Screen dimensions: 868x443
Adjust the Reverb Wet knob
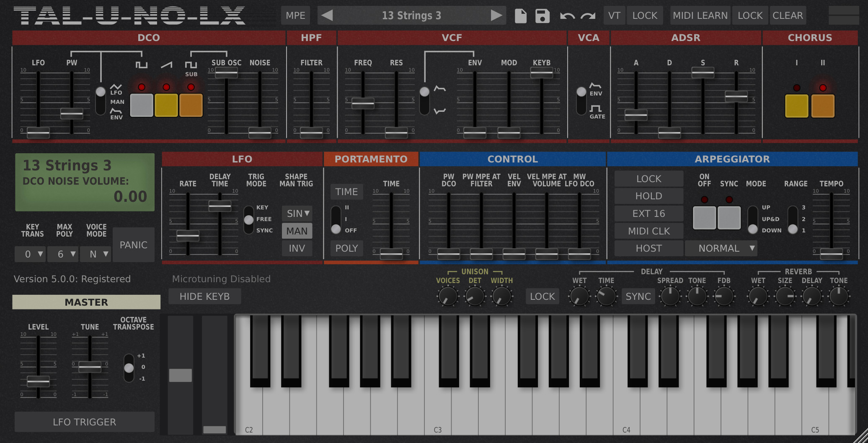point(758,296)
